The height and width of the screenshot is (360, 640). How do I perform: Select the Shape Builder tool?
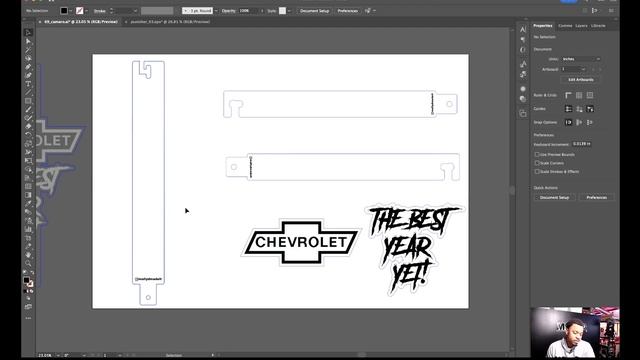[x=28, y=169]
